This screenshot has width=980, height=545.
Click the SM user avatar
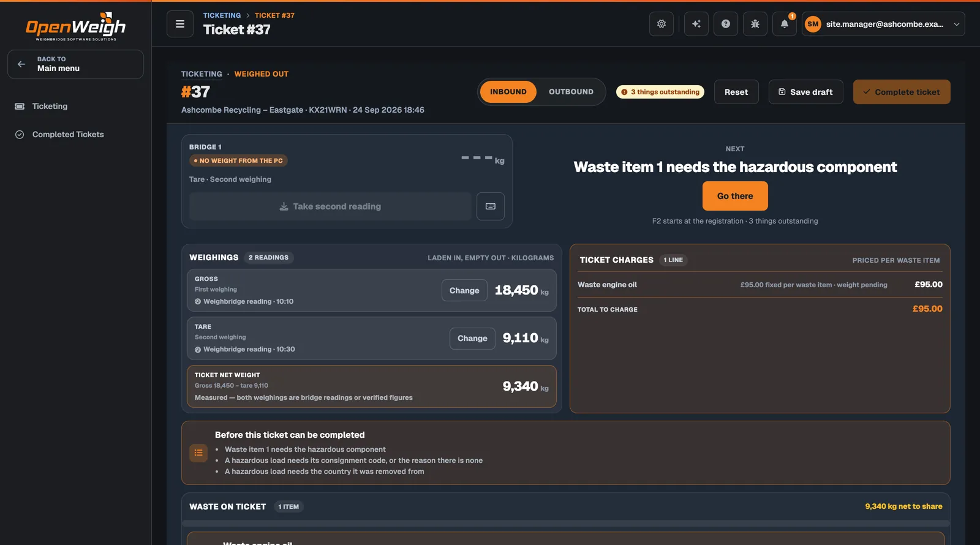point(813,24)
